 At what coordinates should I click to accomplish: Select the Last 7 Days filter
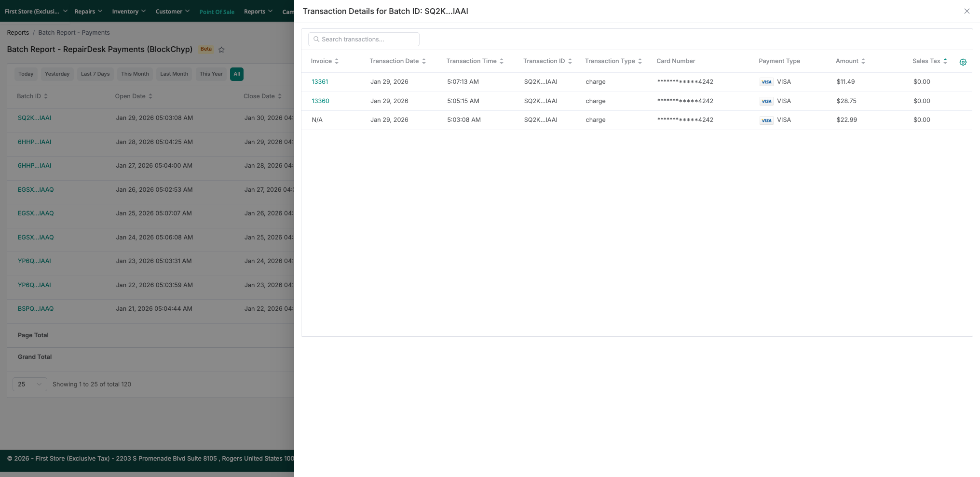pos(95,74)
